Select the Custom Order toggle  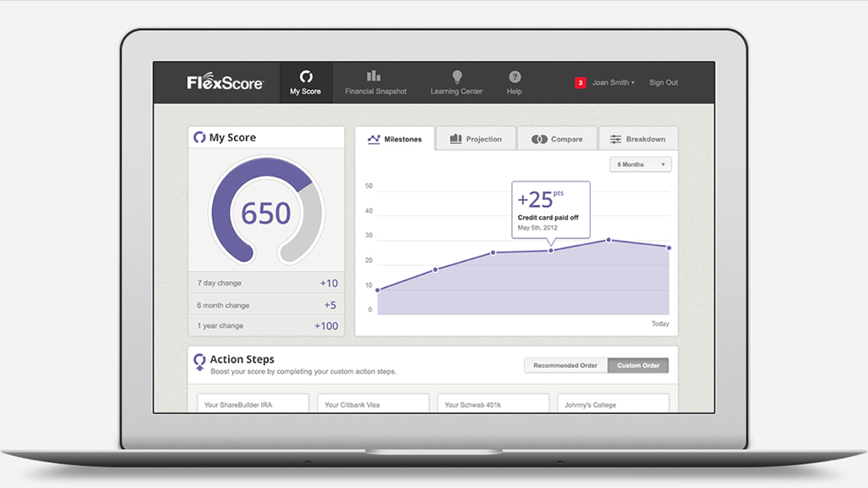coord(637,366)
